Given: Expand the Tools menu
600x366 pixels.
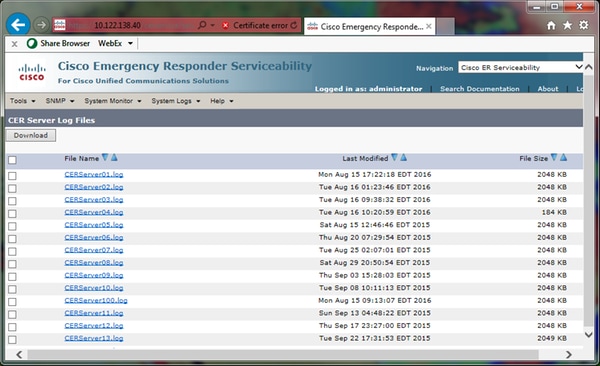Looking at the screenshot, I should (23, 101).
